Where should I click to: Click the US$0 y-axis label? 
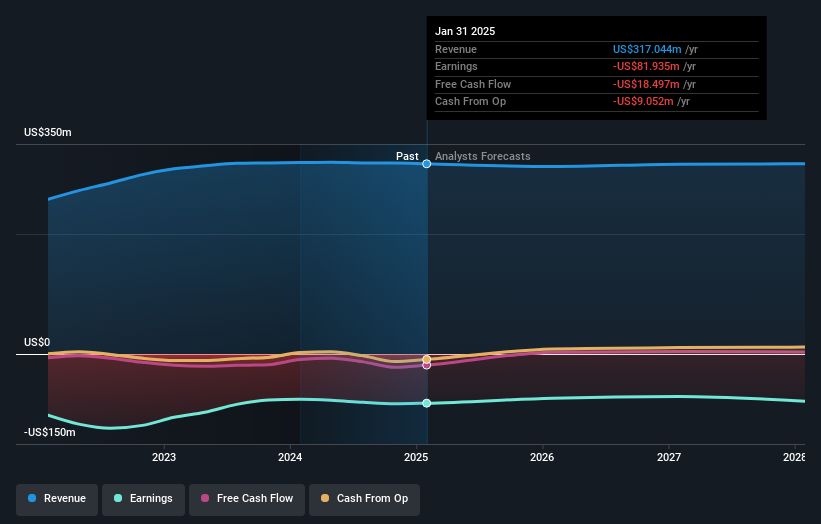coord(37,342)
